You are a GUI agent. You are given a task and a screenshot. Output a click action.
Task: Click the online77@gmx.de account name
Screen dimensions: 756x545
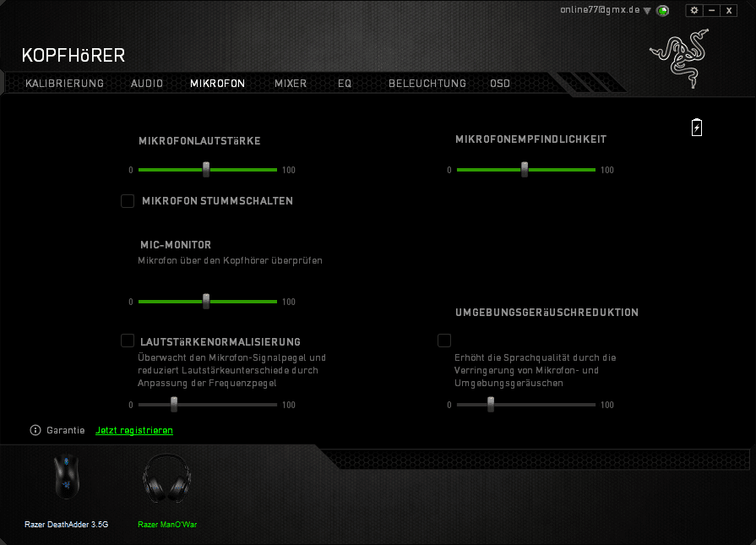point(600,10)
